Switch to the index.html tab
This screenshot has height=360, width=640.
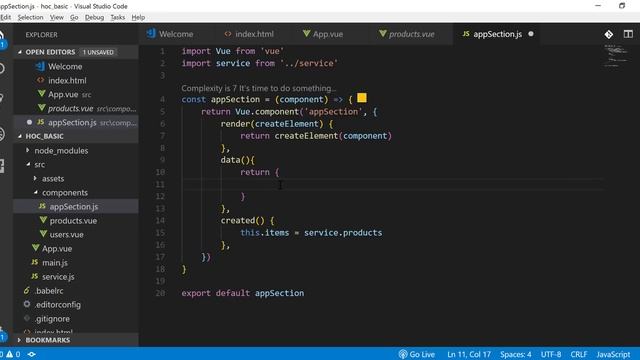pyautogui.click(x=254, y=34)
